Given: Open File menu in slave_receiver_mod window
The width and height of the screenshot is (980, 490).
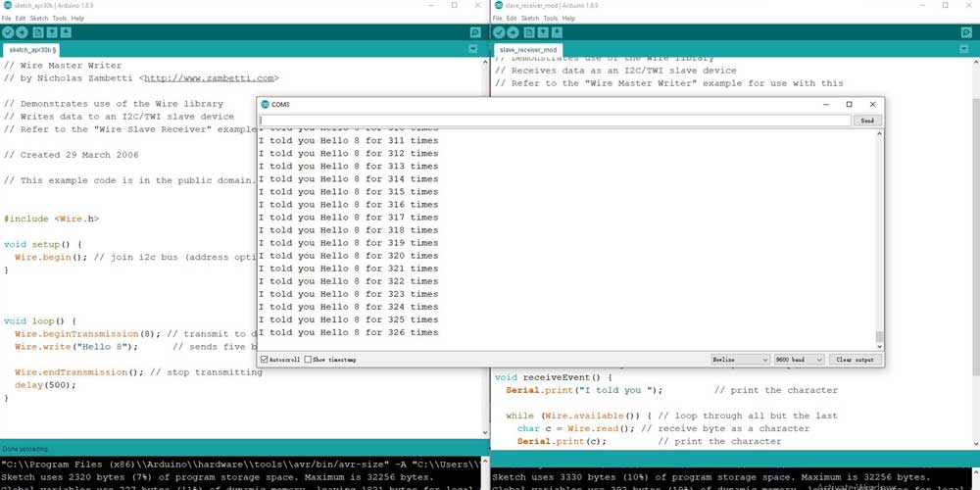Looking at the screenshot, I should [x=498, y=18].
